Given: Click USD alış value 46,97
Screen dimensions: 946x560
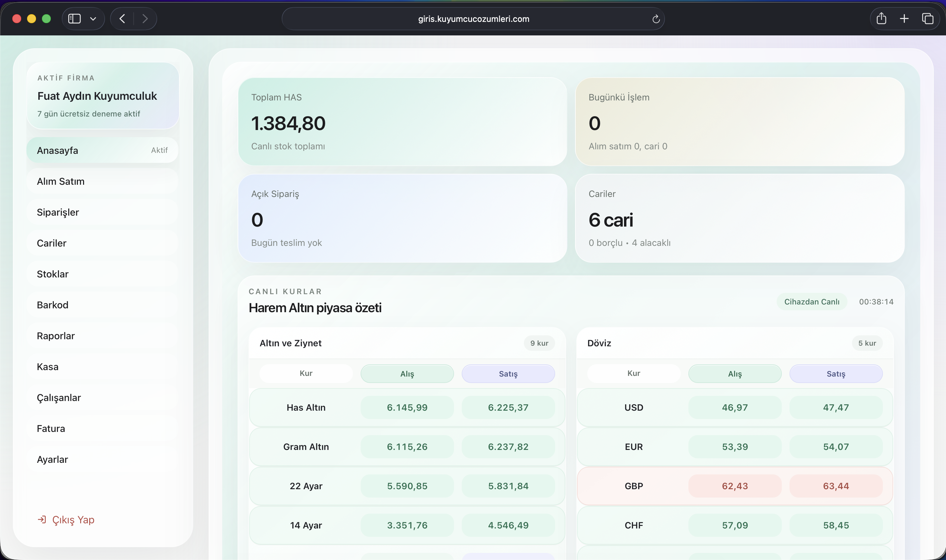Looking at the screenshot, I should click(734, 407).
